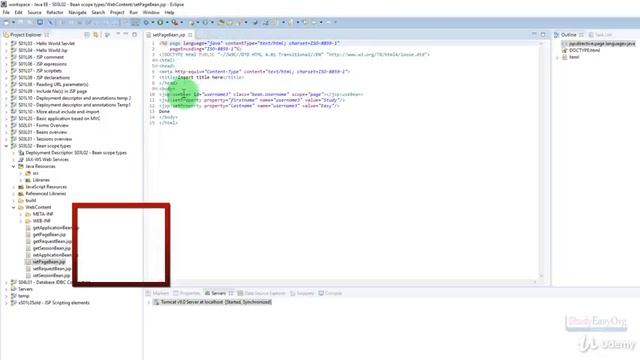The width and height of the screenshot is (640, 360).
Task: Click the New file toolbar icon
Action: (x=7, y=22)
